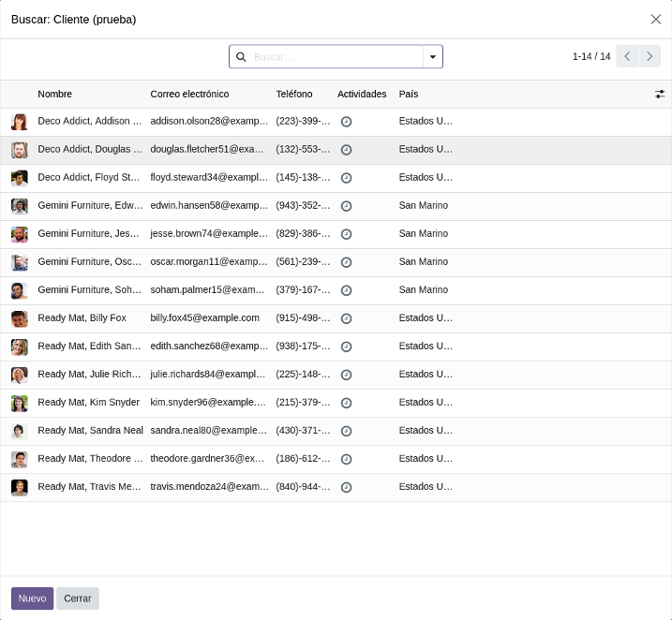Sort by the País column header
Screen dimensions: 672x620
tap(409, 94)
